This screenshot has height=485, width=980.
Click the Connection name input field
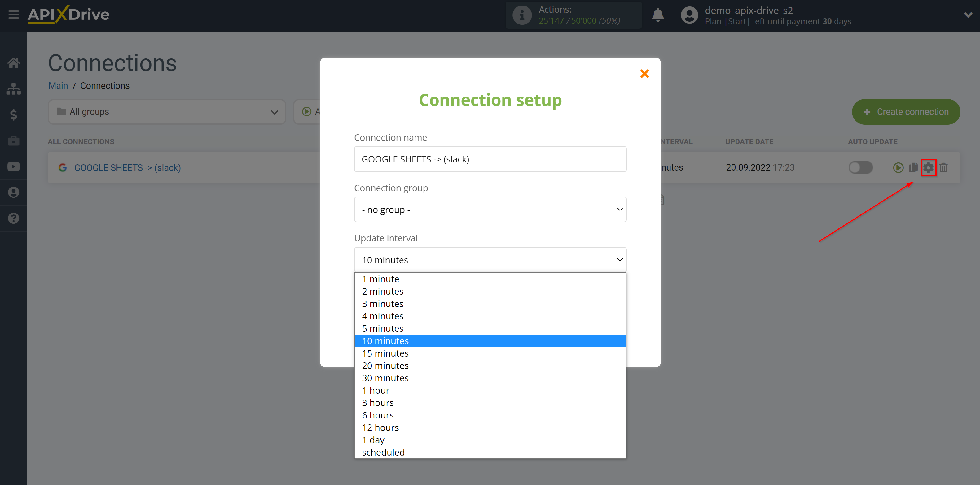click(x=490, y=159)
